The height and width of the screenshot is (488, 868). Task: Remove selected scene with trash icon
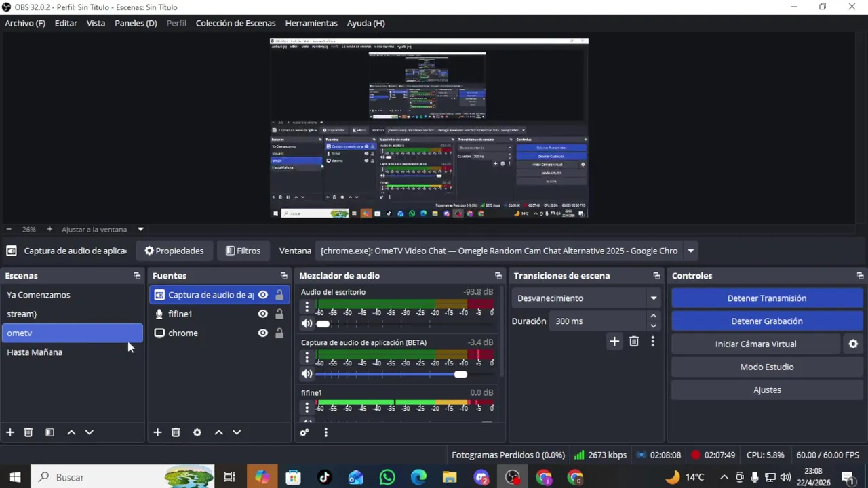28,432
